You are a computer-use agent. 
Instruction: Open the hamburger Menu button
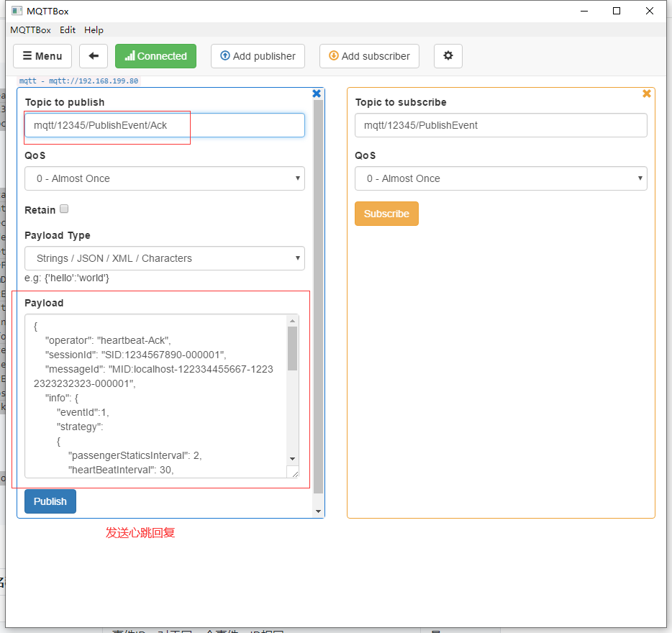[42, 56]
